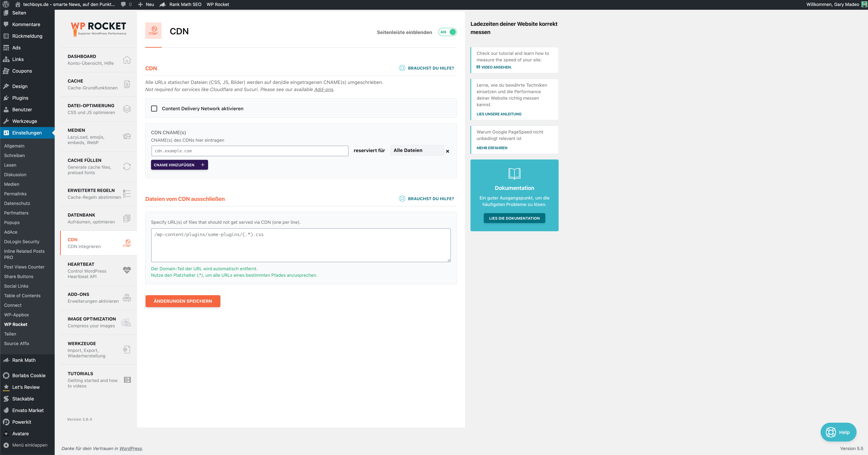Click the Heartbeat heart icon
The height and width of the screenshot is (455, 868).
(x=127, y=270)
